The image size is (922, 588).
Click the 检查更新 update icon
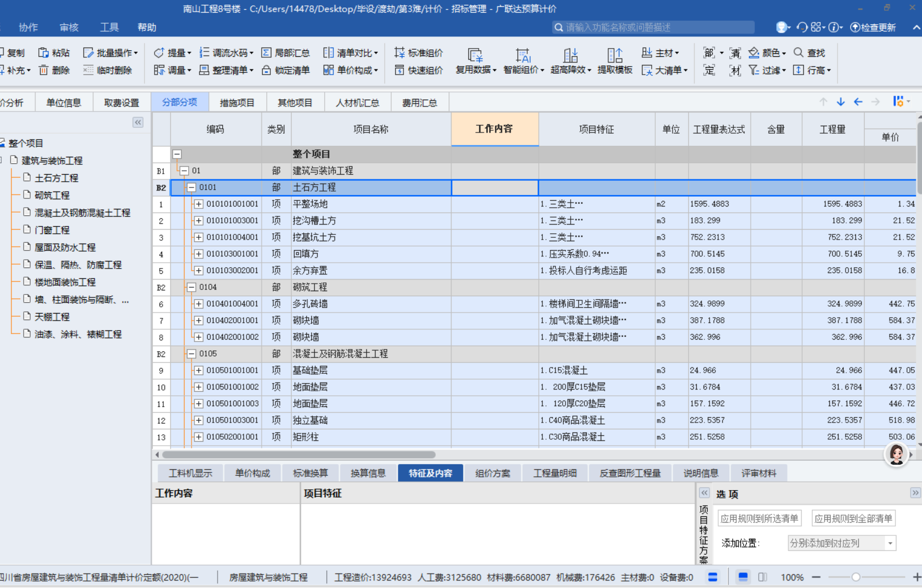pos(855,27)
